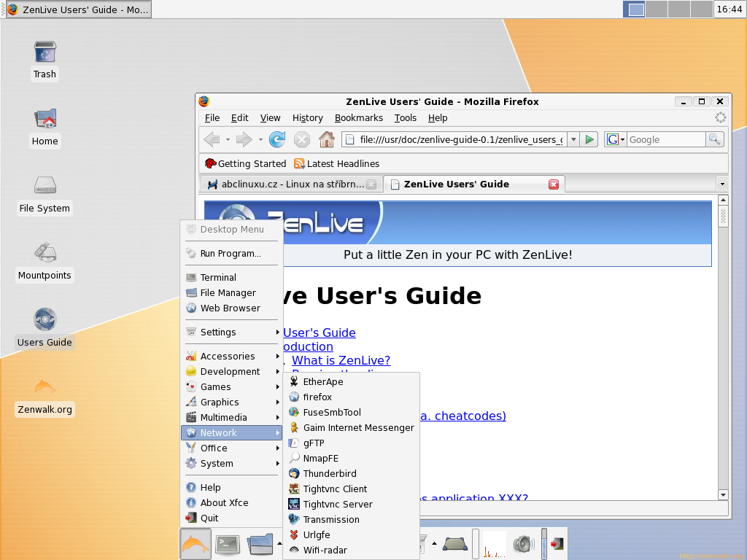Launch Tightvnc Server from the Network submenu
The height and width of the screenshot is (560, 747).
(x=351, y=505)
